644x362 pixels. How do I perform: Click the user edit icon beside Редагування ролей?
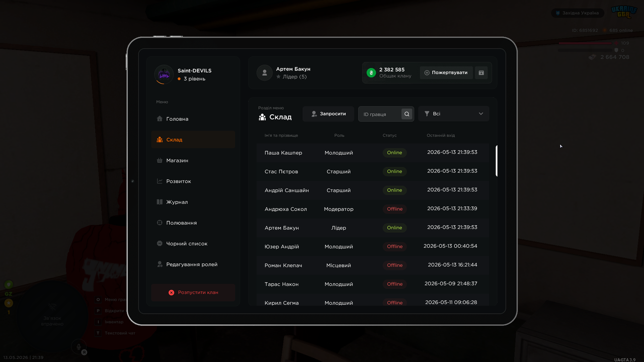tap(159, 264)
